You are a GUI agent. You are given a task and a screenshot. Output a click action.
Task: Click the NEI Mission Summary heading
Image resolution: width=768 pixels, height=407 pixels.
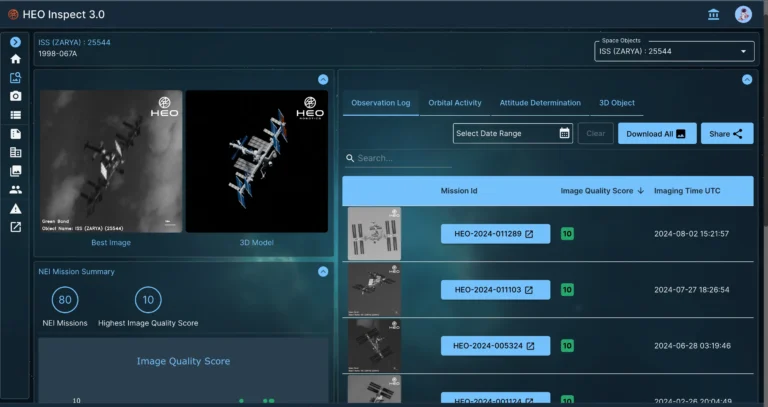76,271
